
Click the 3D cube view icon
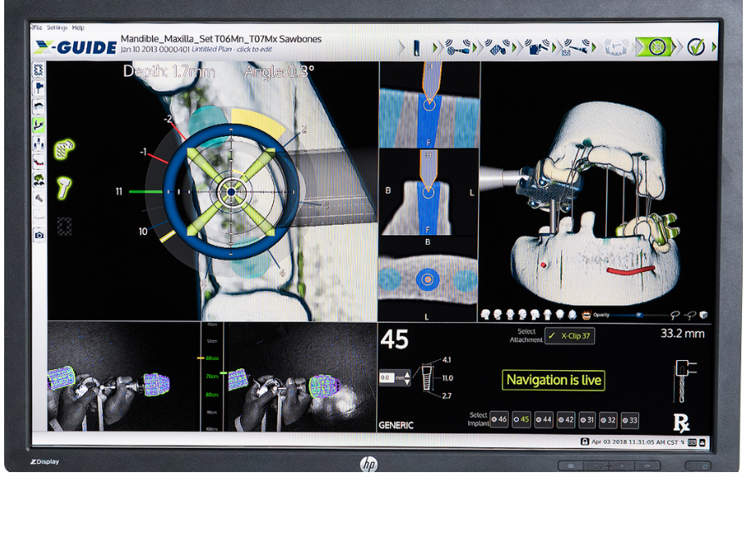[x=704, y=314]
